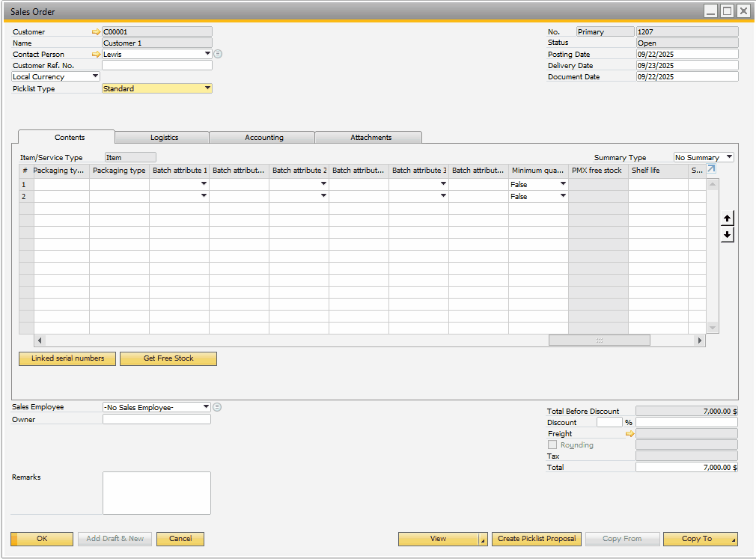This screenshot has height=559, width=756.
Task: Open the Summary Type dropdown
Action: (x=729, y=158)
